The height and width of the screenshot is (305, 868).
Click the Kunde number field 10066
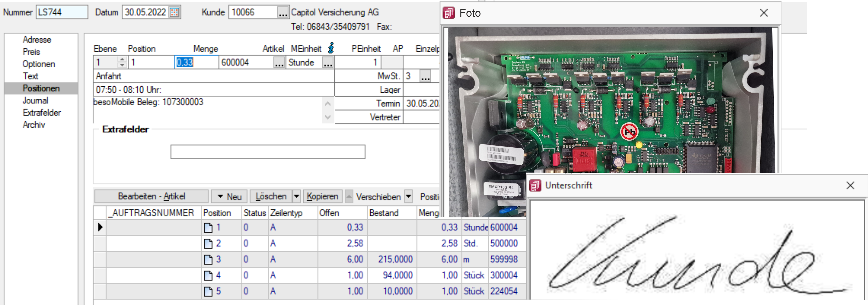point(253,12)
